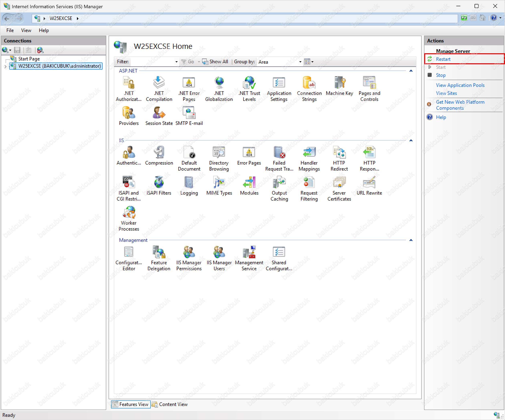Open .NET Error Pages
505x420 pixels.
[x=189, y=89]
